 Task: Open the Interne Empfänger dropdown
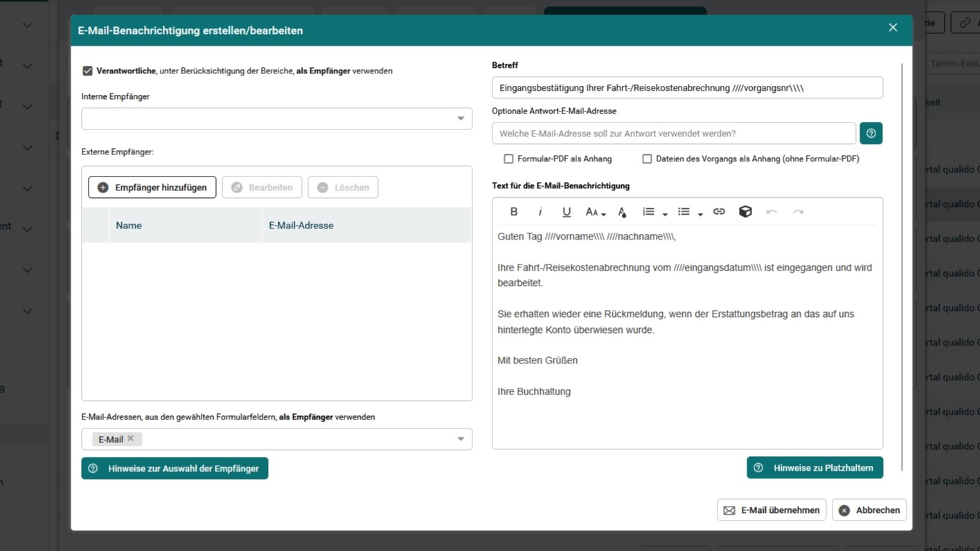click(277, 118)
